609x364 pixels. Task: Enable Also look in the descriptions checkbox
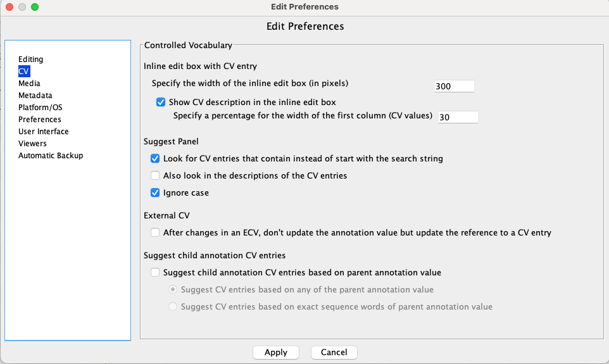[x=155, y=175]
